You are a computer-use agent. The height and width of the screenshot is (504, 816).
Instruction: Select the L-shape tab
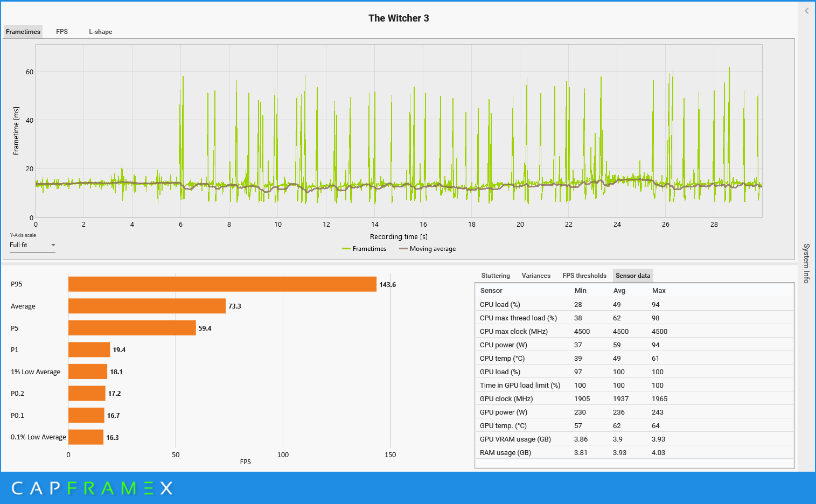pos(101,32)
